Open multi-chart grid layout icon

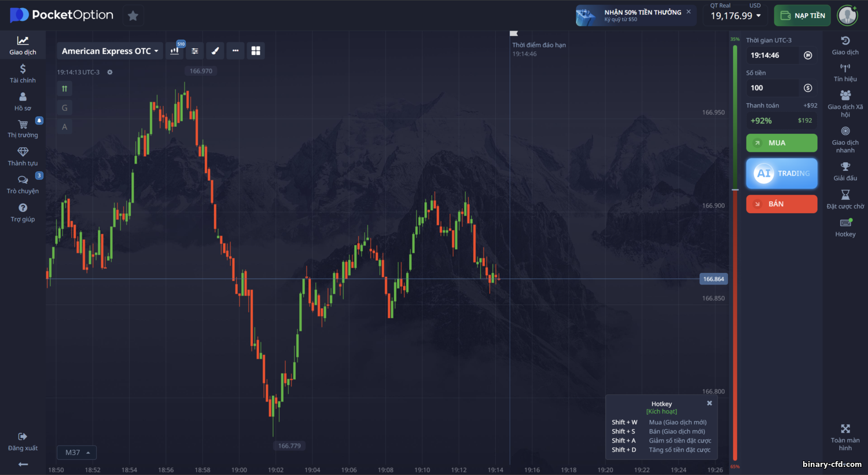[256, 51]
